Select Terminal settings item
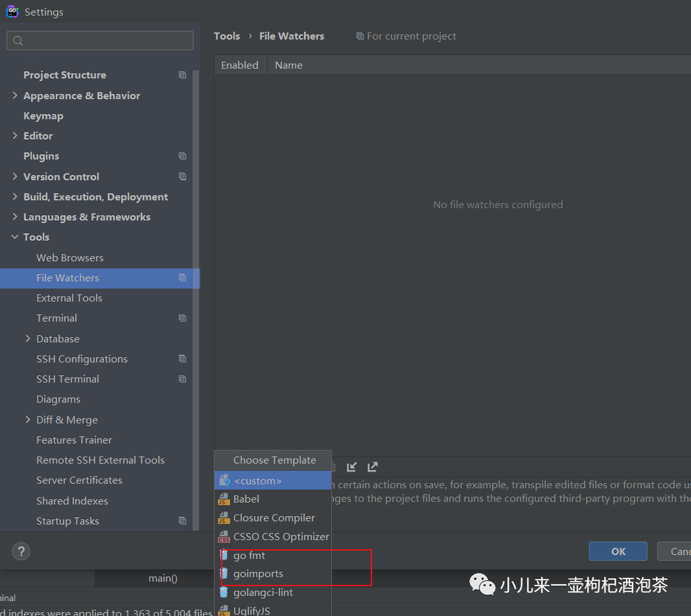 (x=57, y=318)
